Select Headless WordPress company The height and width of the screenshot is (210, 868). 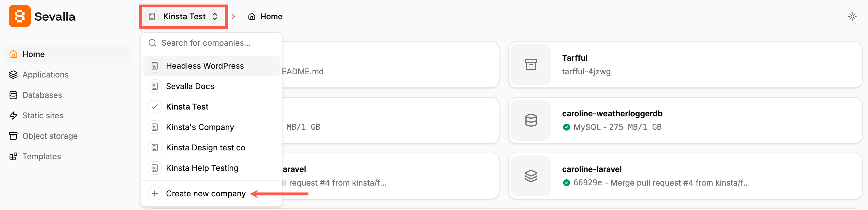coord(205,66)
